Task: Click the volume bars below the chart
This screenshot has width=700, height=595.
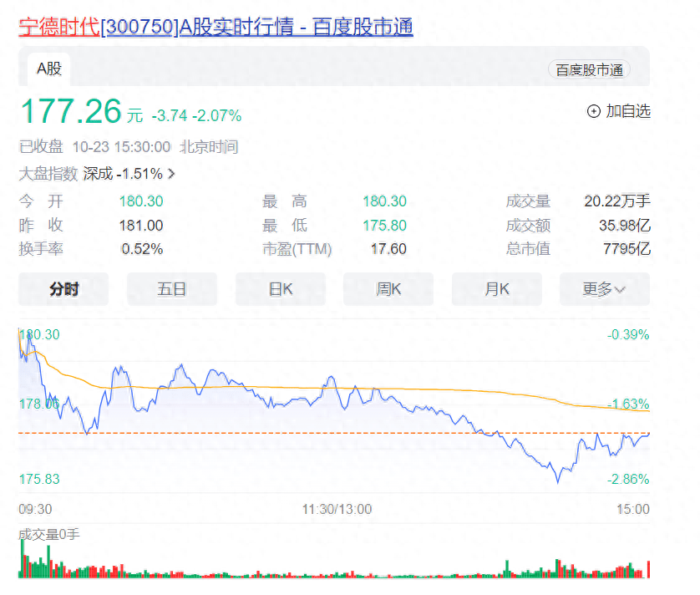Action: pos(334,570)
